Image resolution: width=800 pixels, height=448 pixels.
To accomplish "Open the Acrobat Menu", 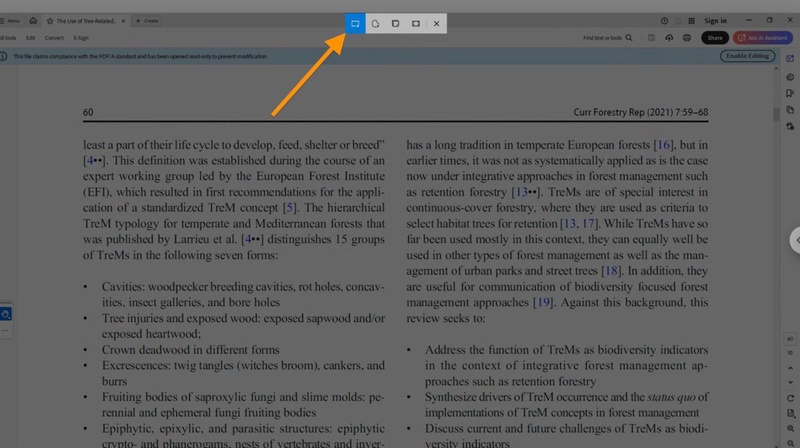I will click(12, 20).
